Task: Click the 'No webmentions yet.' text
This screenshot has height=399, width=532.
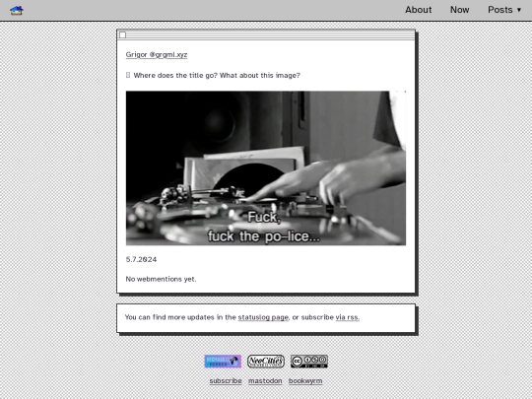Action: pyautogui.click(x=161, y=279)
